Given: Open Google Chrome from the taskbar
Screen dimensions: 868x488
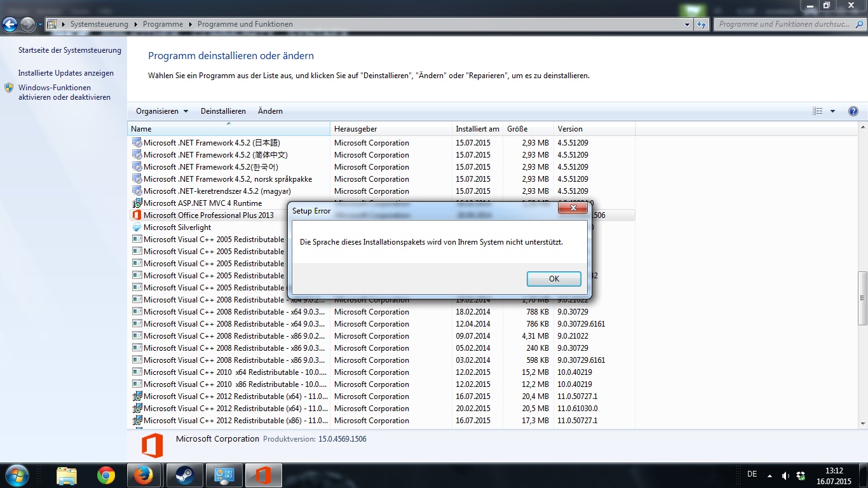Looking at the screenshot, I should [x=106, y=475].
